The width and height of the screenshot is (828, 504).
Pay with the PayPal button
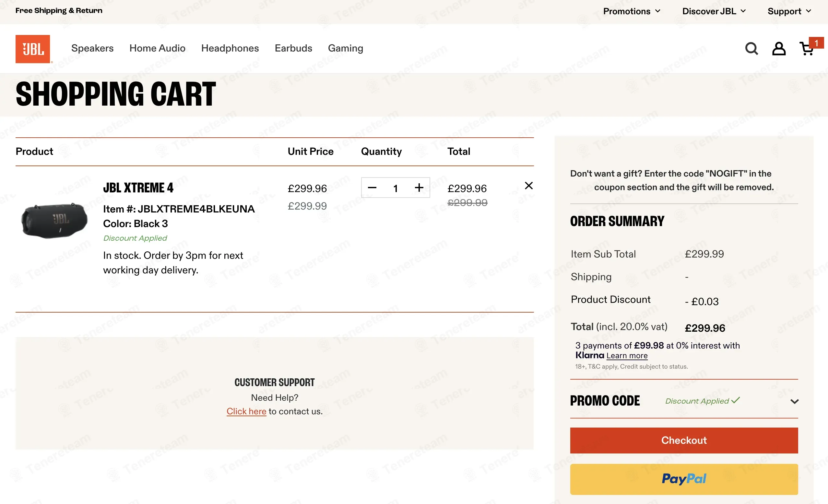click(684, 479)
